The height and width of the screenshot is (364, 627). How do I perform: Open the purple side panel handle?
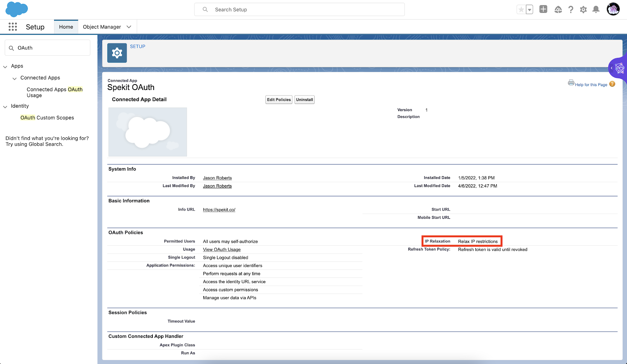point(618,68)
